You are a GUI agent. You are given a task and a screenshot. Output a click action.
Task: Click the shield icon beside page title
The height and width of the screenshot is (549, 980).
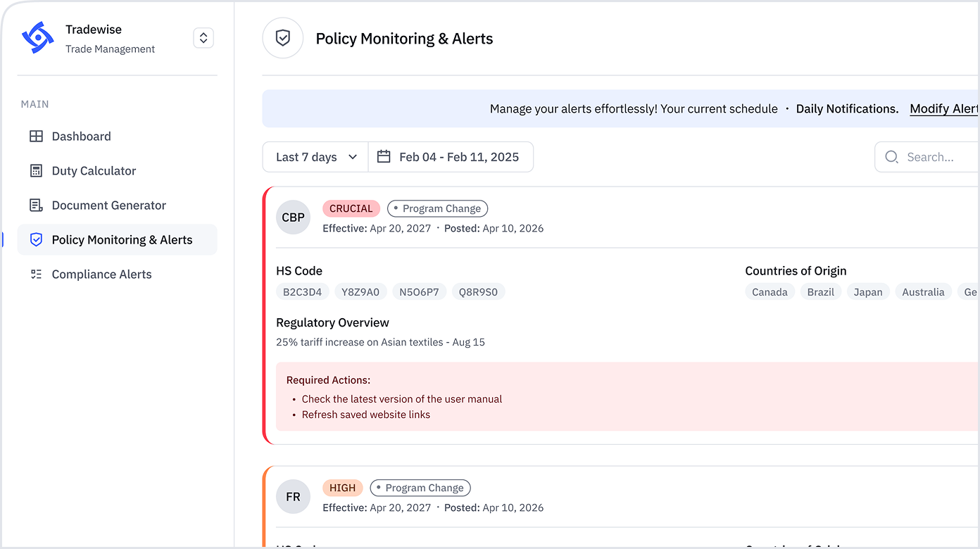[x=283, y=39]
